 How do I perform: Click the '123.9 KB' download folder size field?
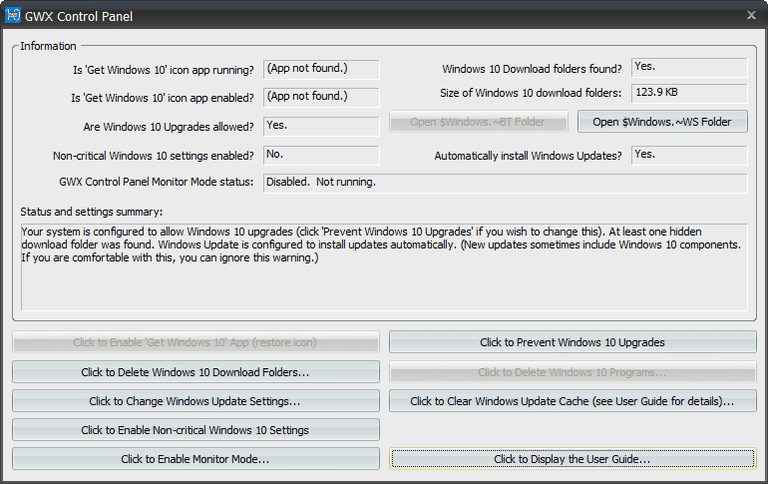[689, 93]
